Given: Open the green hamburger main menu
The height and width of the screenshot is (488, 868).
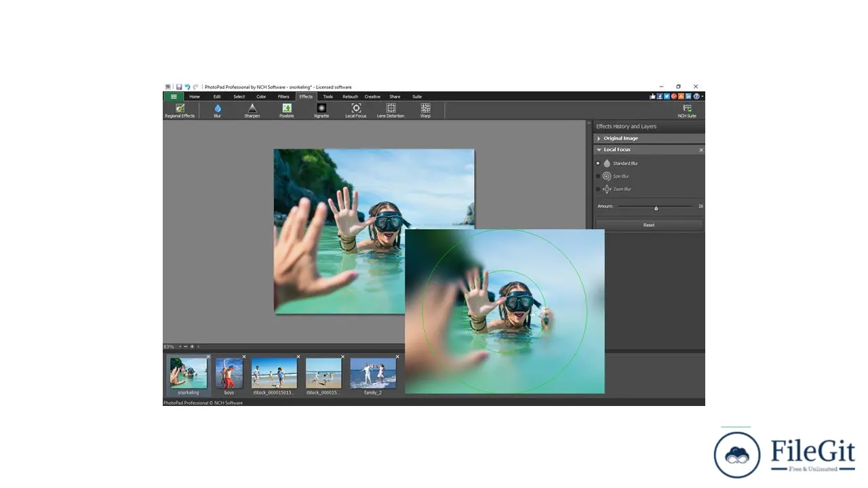Looking at the screenshot, I should point(174,97).
